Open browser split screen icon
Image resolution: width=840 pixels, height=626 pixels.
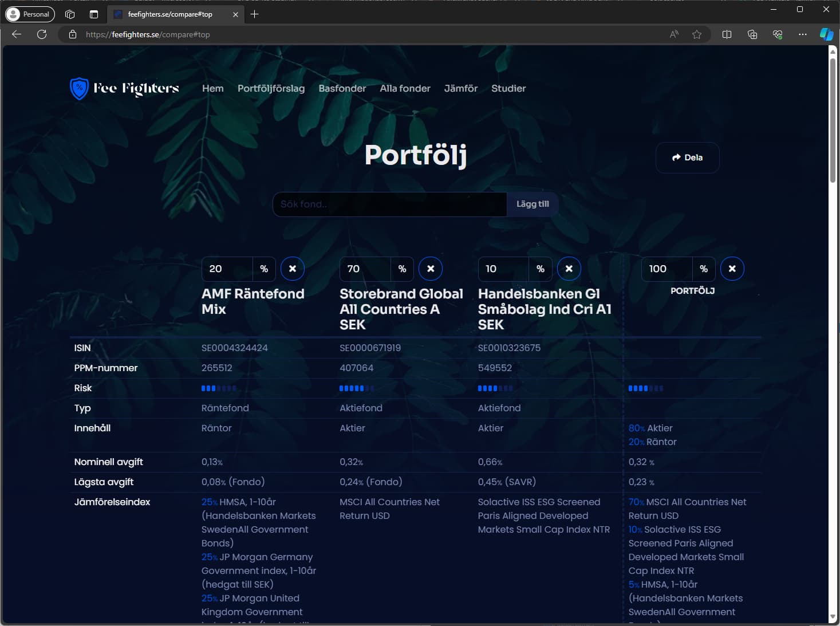pos(727,34)
